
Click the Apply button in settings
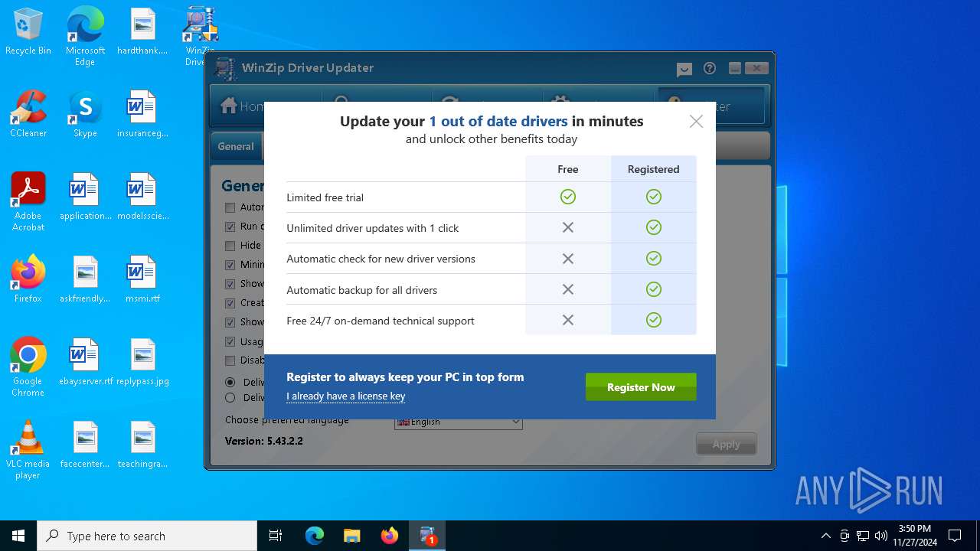tap(727, 445)
